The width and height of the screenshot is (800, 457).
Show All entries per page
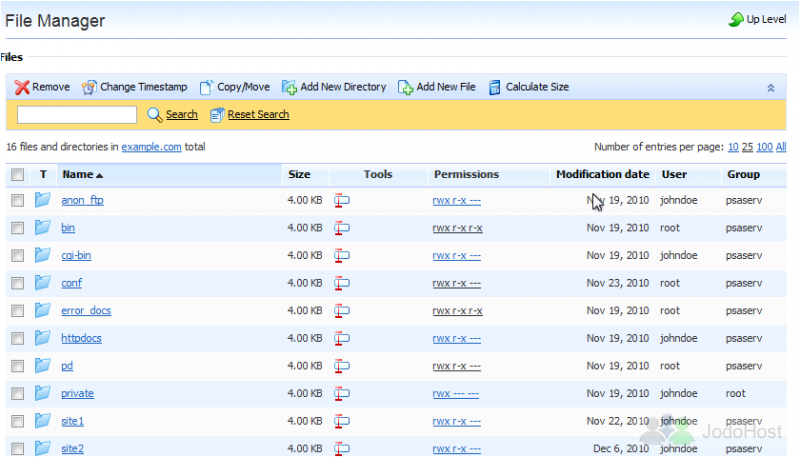[x=781, y=147]
